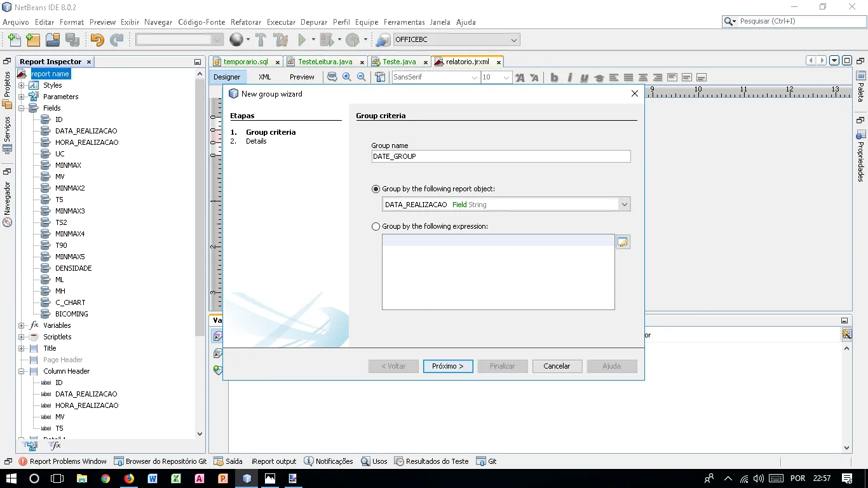Viewport: 868px width, 488px height.
Task: Open Word from the Windows taskbar
Action: pos(153,478)
